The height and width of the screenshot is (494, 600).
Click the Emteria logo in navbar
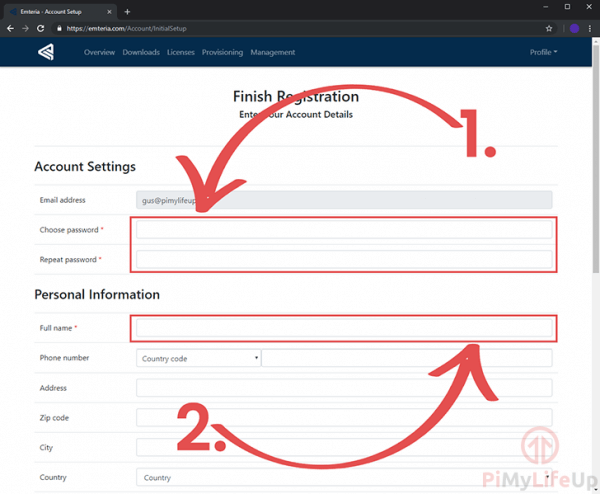[46, 52]
